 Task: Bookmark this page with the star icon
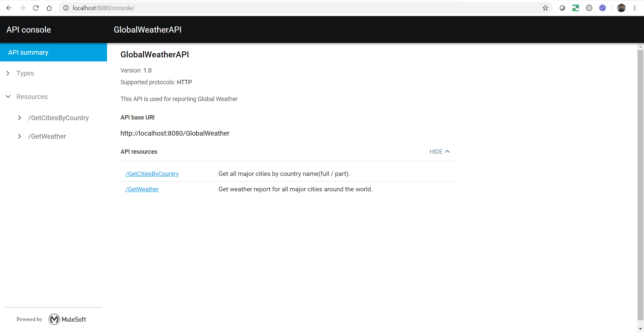545,8
